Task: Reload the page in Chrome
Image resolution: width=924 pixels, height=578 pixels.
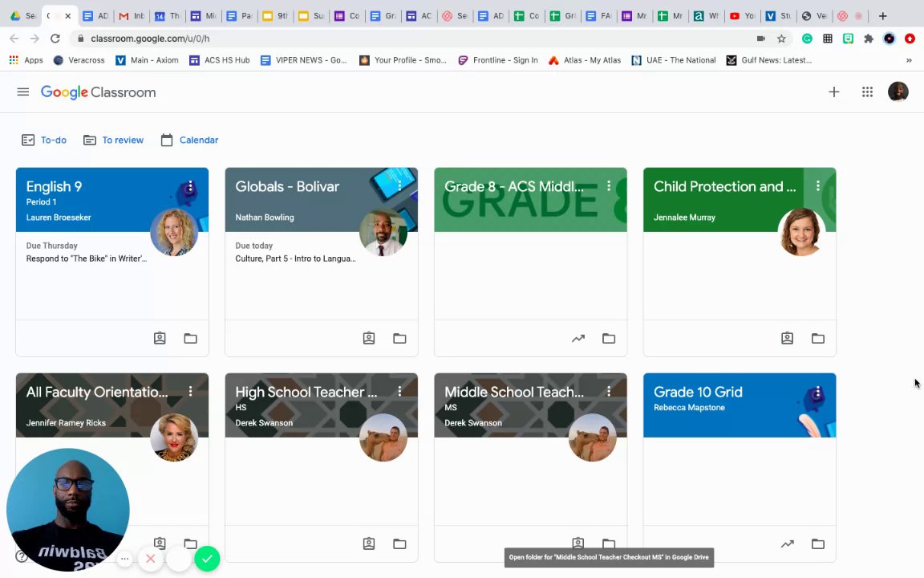Action: point(55,39)
